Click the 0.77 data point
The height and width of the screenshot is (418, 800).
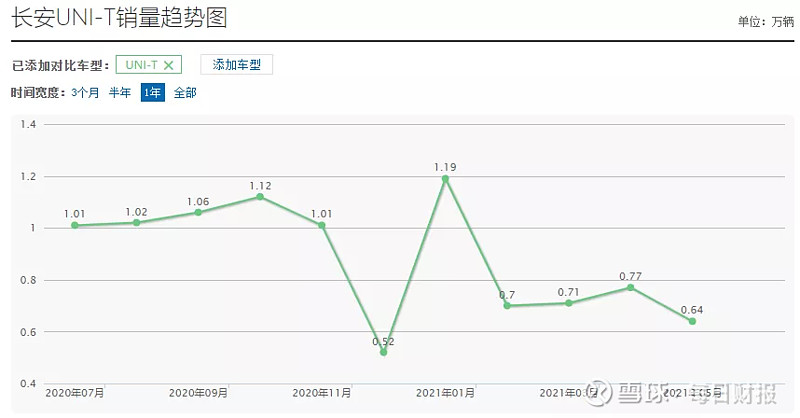click(x=631, y=287)
